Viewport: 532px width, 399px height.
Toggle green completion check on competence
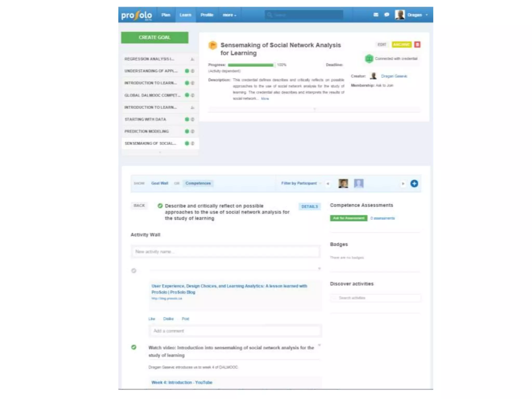[160, 206]
